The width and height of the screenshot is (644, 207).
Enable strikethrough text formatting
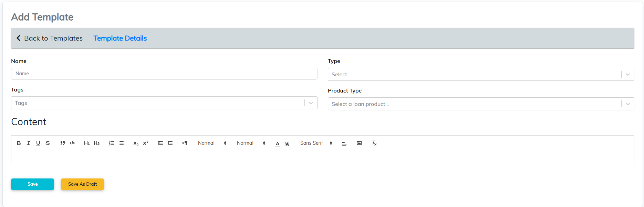[x=48, y=143]
